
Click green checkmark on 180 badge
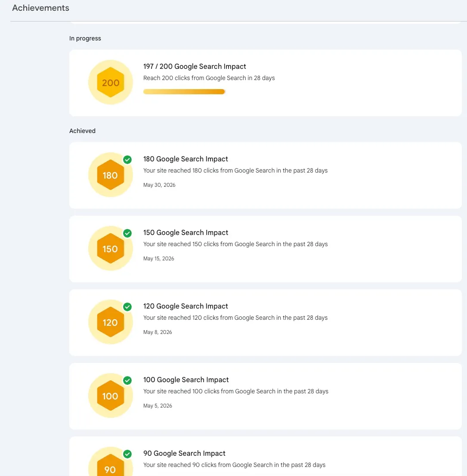click(127, 159)
